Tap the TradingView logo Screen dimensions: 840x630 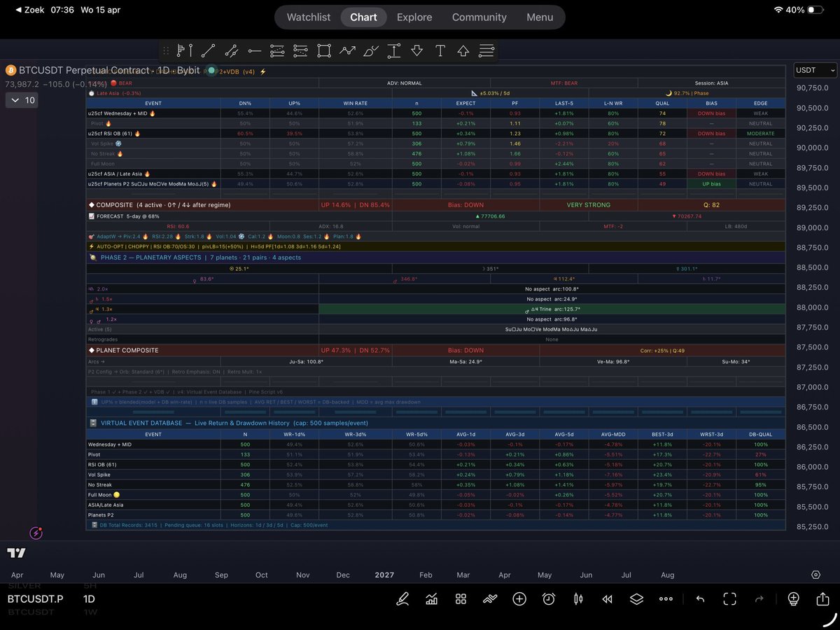[x=17, y=553]
